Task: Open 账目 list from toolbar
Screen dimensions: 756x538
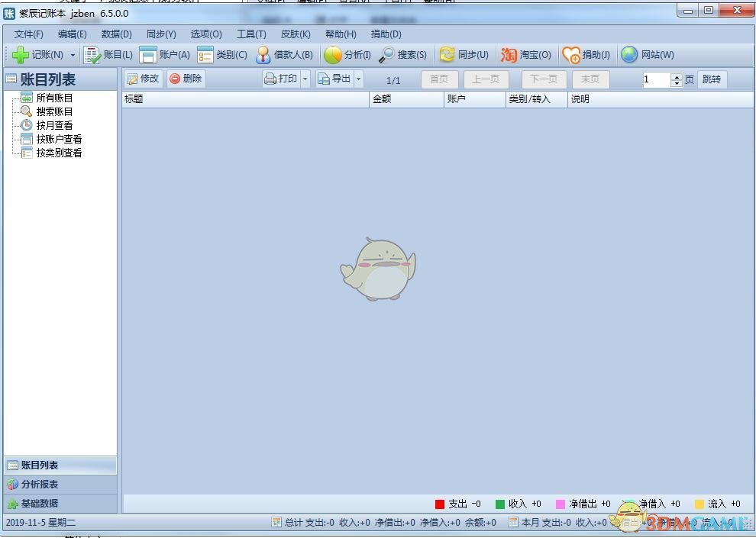Action: 92,55
